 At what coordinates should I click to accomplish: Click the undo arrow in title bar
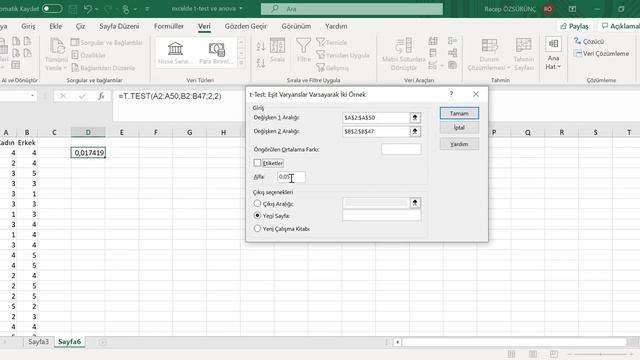point(88,9)
